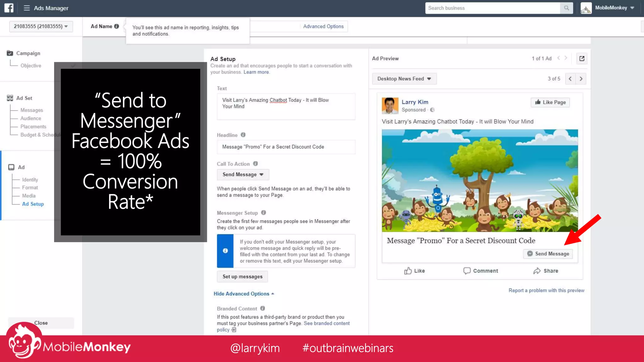Viewport: 644px width, 362px height.
Task: Open the MobileMonkey account dropdown
Action: 615,8
